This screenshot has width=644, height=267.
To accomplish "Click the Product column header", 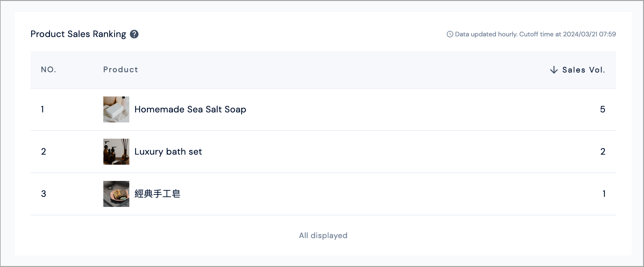I will pyautogui.click(x=121, y=70).
